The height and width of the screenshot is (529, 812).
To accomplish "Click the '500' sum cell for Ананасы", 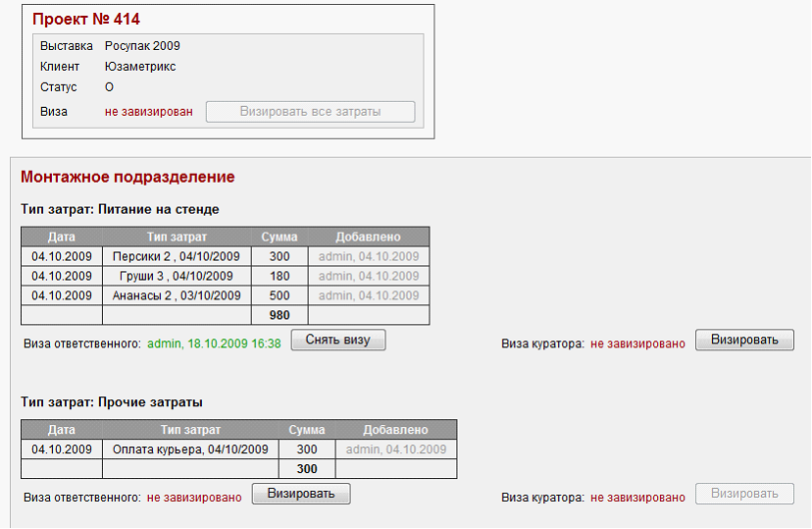I will 279,295.
